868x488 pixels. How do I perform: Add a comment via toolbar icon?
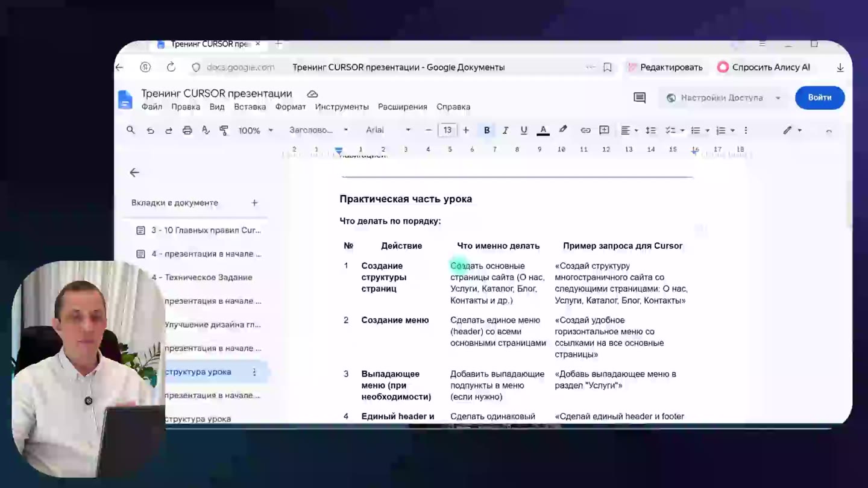point(604,130)
